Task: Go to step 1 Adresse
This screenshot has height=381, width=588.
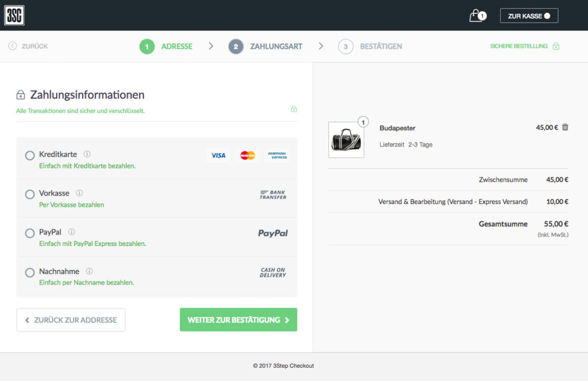Action: (x=177, y=47)
